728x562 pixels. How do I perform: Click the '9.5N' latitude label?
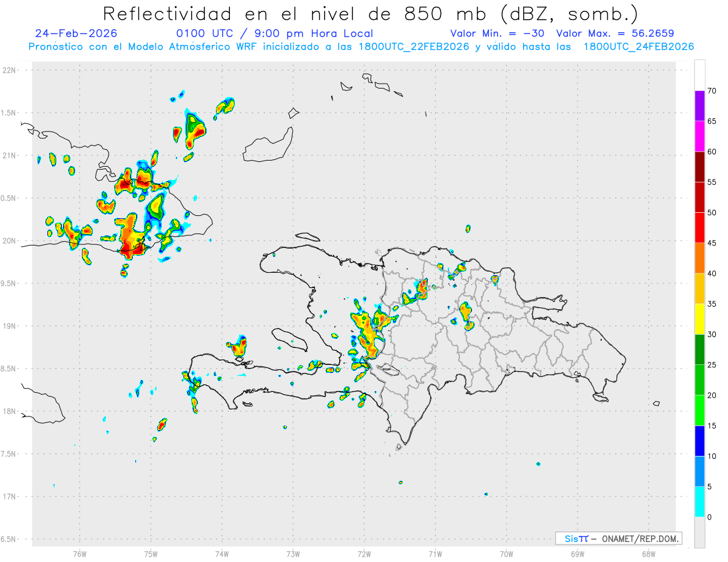[9, 284]
